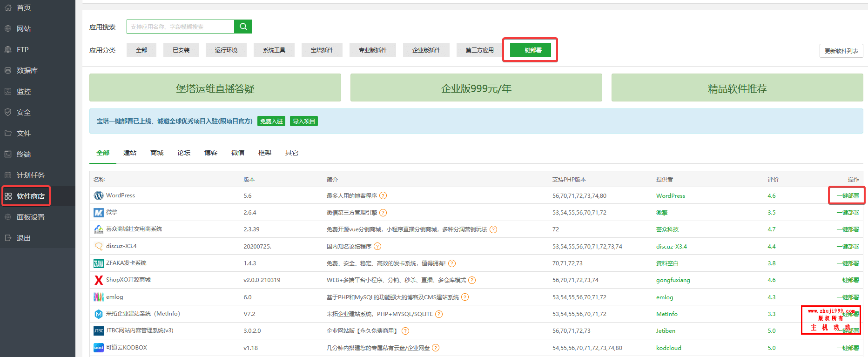Select the 第三方应用 category
Screen dimensions: 868x357
[x=480, y=50]
